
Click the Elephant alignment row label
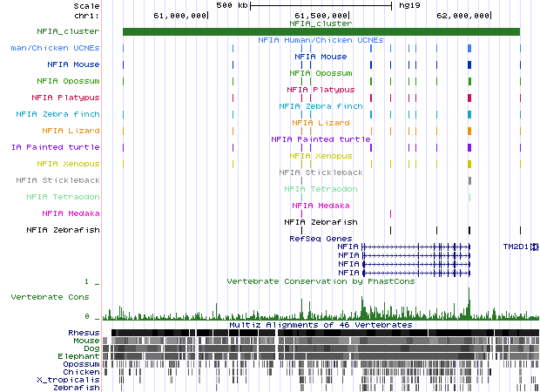coord(80,356)
